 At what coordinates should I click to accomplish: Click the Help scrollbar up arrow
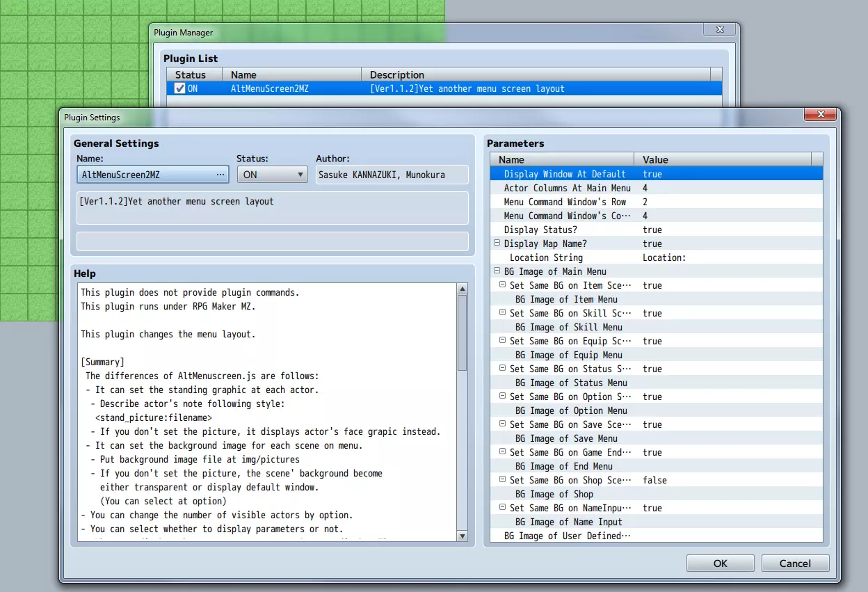463,289
